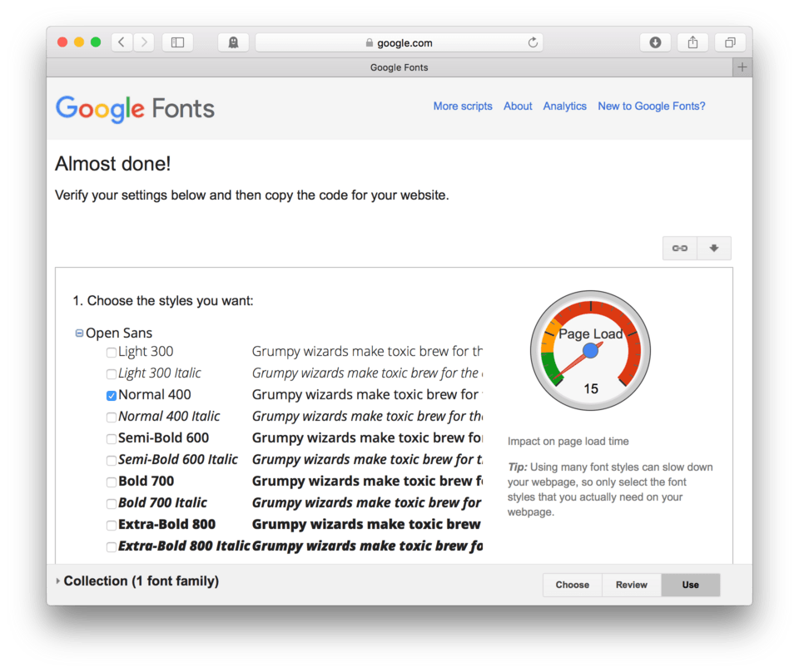This screenshot has height=672, width=799.
Task: Click the Semi-Bold 600 style label
Action: tap(164, 437)
